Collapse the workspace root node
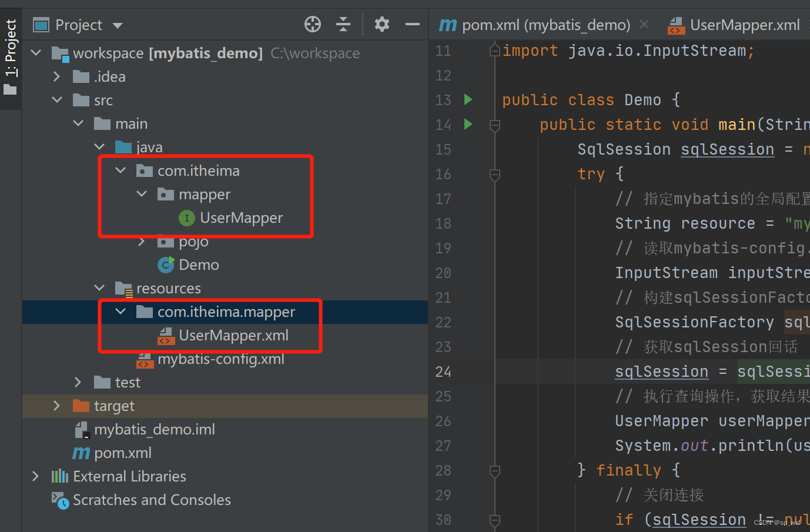This screenshot has height=532, width=810. coord(36,53)
